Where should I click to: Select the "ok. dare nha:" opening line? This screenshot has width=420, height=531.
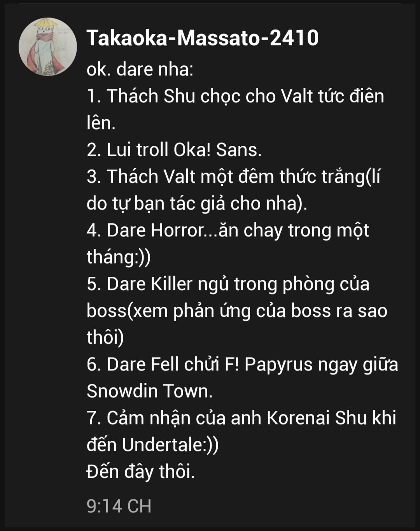[140, 70]
